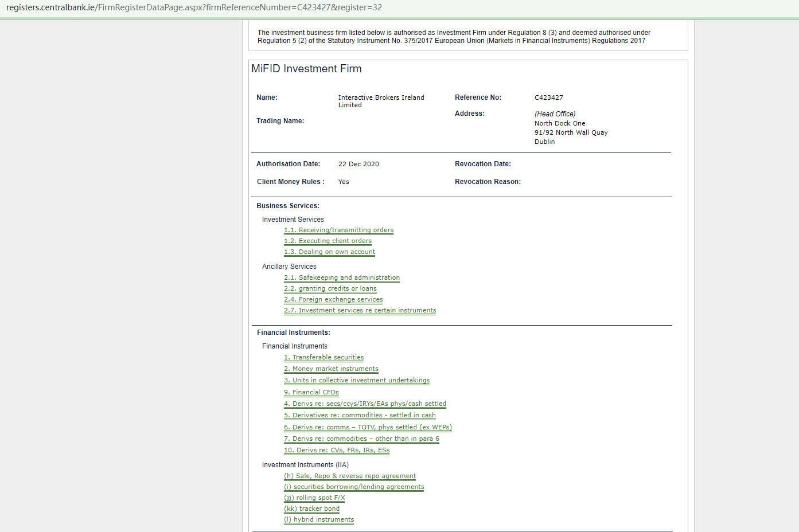Viewport: 799px width, 532px height.
Task: Click the 'Authorisation Date:' label
Action: point(289,164)
